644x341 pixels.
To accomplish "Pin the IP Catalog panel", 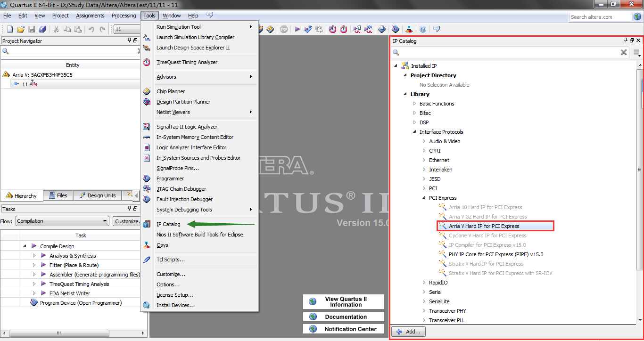I will click(626, 41).
